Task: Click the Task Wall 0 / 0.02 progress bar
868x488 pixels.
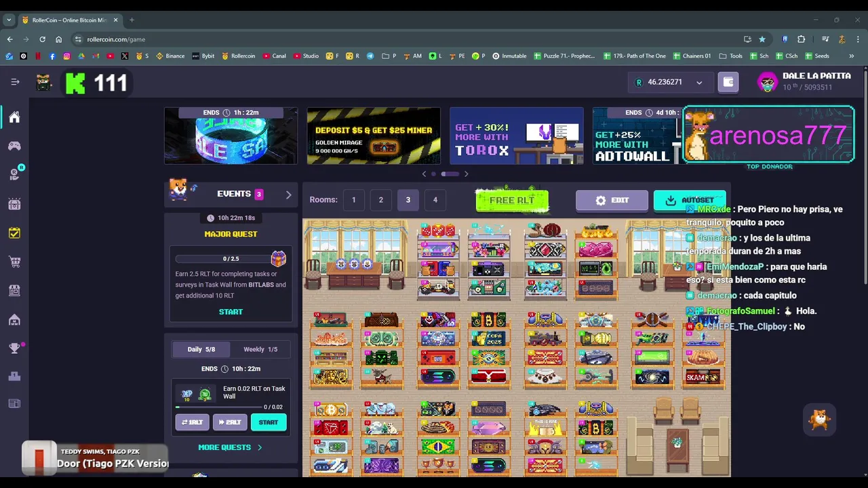Action: click(218, 407)
